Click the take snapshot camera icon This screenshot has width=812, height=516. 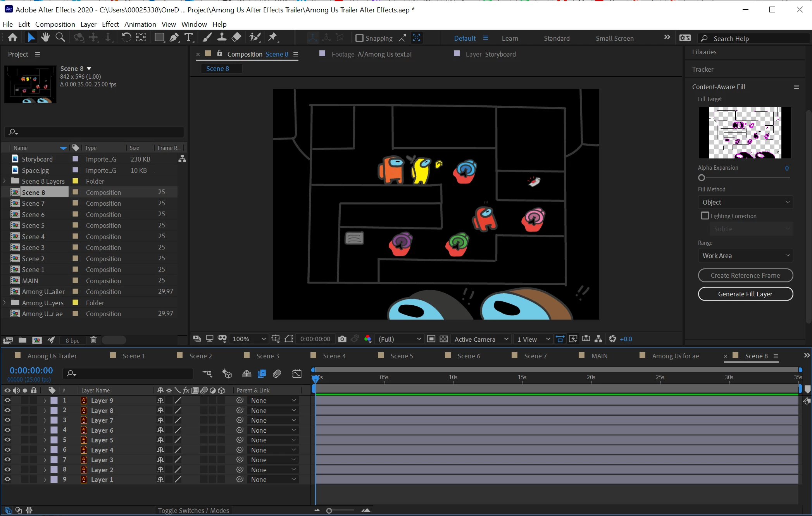(342, 339)
